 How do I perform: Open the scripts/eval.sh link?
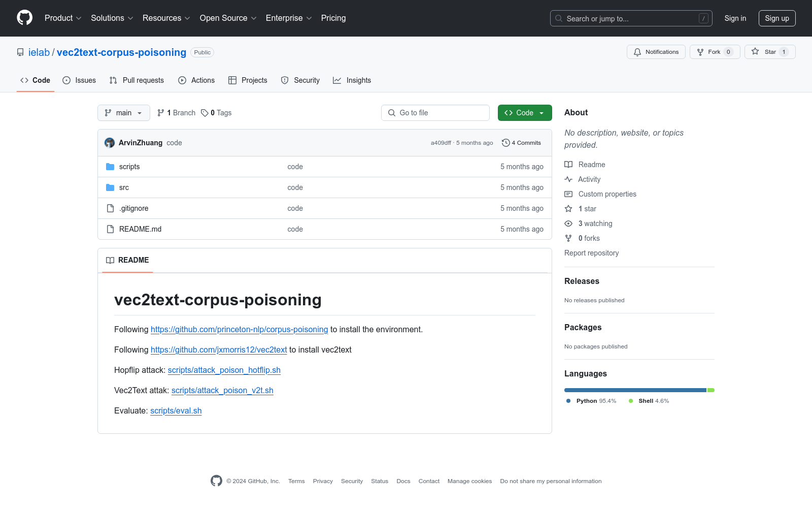[x=176, y=411]
